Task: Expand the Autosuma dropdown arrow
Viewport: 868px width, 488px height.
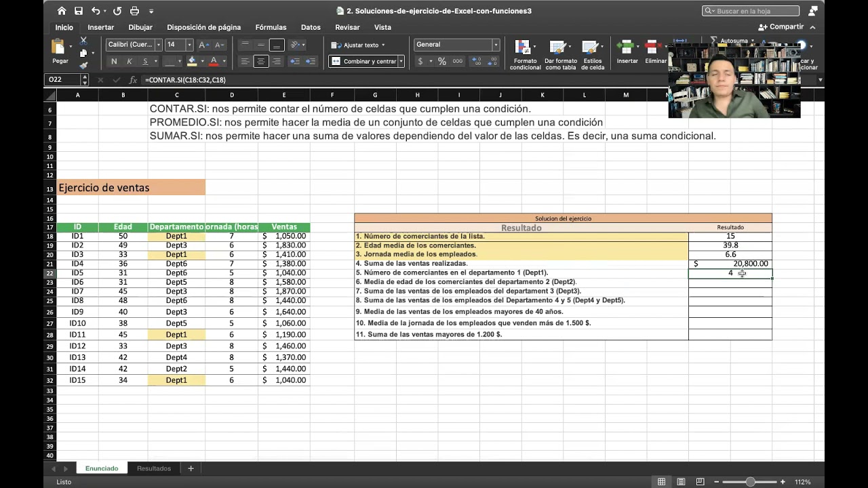Action: click(752, 41)
